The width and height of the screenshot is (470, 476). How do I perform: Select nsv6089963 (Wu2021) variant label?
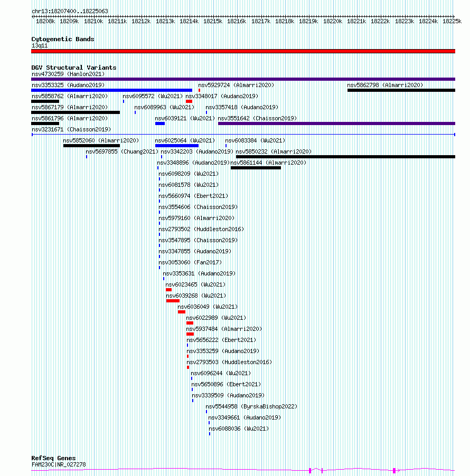(164, 108)
